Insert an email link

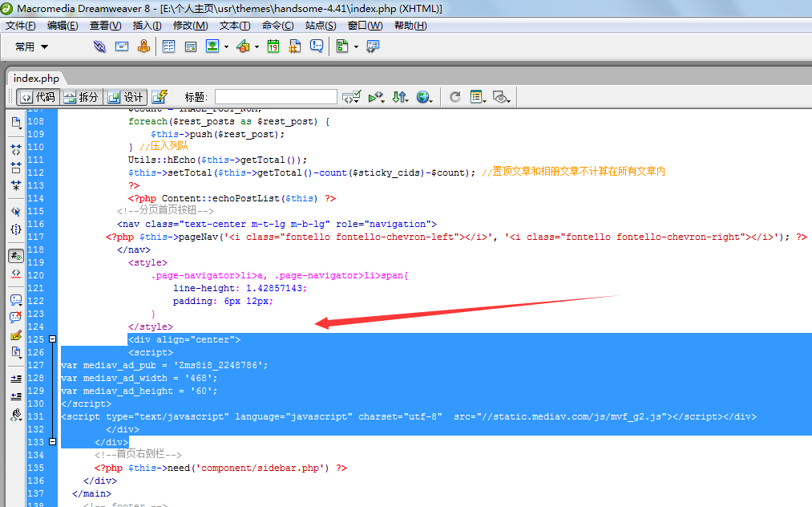coord(122,47)
